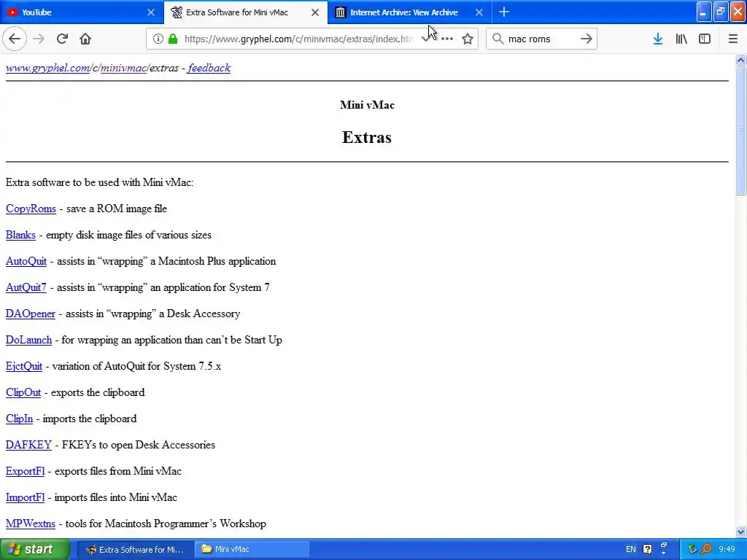This screenshot has width=747, height=560.
Task: Click the EN language indicator
Action: point(630,549)
